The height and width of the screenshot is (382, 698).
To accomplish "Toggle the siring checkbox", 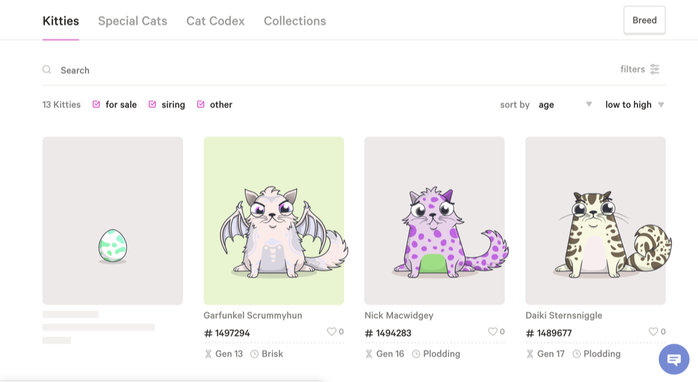I will click(152, 104).
